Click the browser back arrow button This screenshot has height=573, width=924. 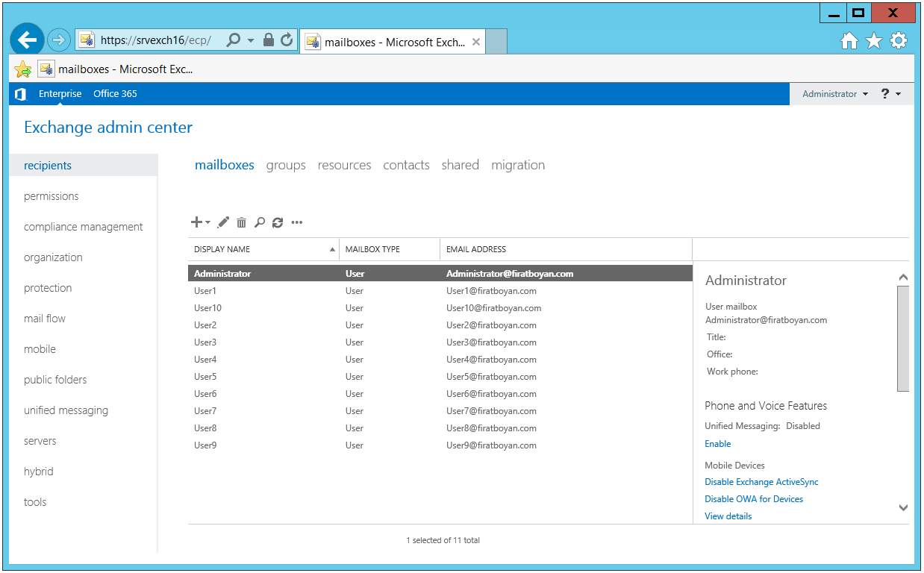pyautogui.click(x=28, y=40)
